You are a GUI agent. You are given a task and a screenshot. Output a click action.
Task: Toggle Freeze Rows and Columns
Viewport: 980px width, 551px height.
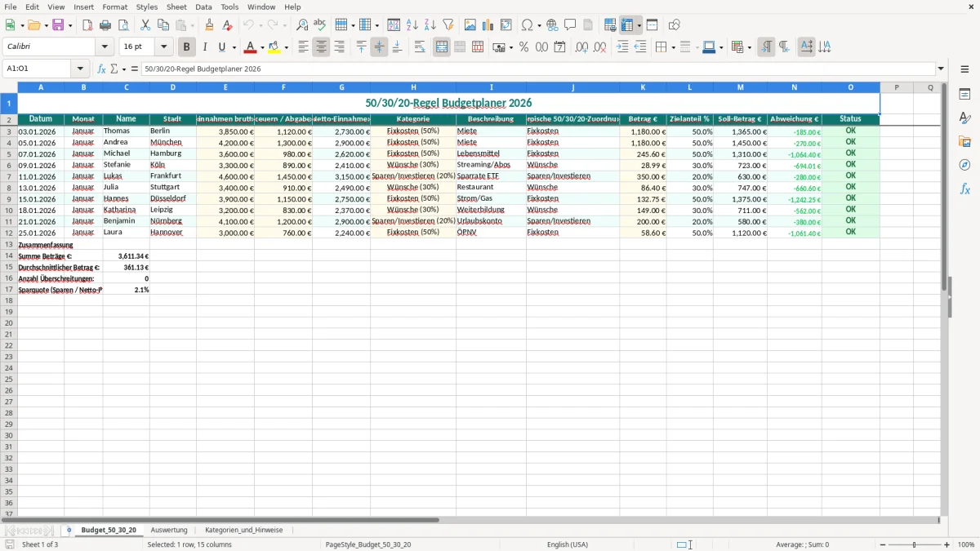tap(627, 25)
